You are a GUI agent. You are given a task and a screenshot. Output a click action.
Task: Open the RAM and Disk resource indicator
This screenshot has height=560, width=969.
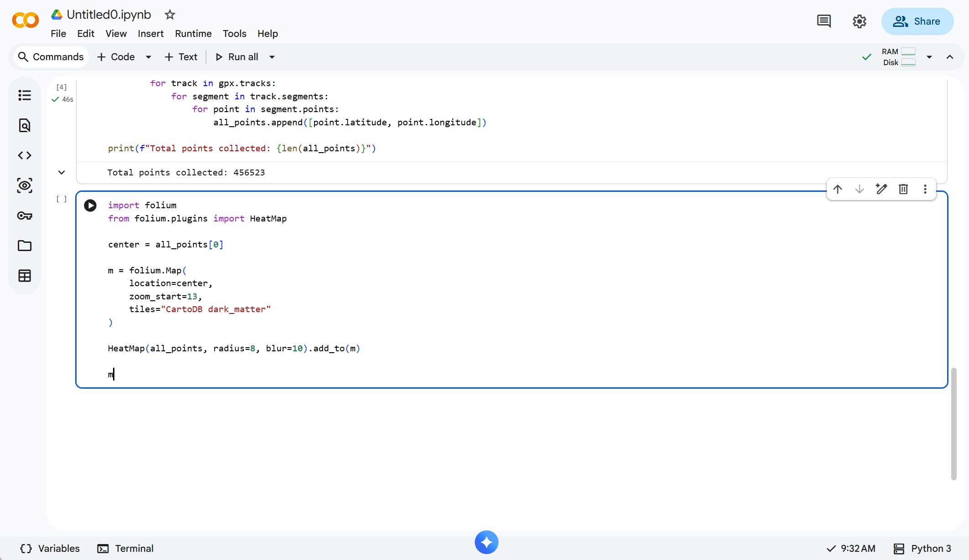click(898, 57)
